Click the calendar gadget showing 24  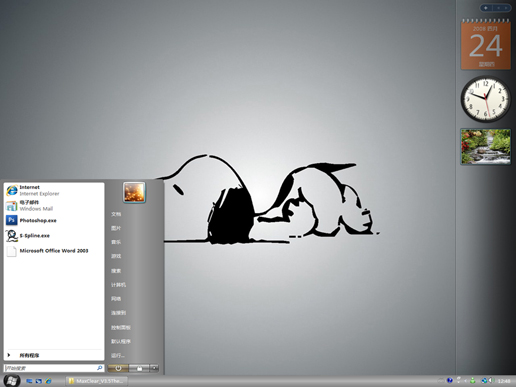click(x=486, y=45)
